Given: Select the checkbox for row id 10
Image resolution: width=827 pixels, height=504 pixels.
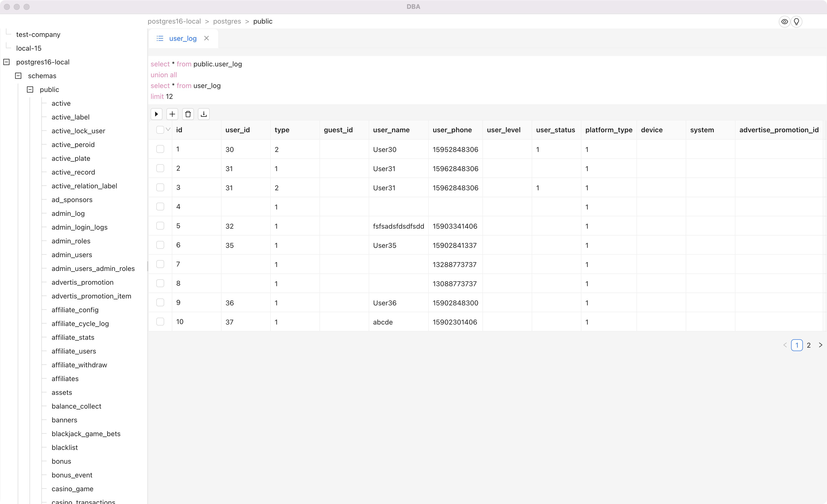Looking at the screenshot, I should tap(160, 322).
